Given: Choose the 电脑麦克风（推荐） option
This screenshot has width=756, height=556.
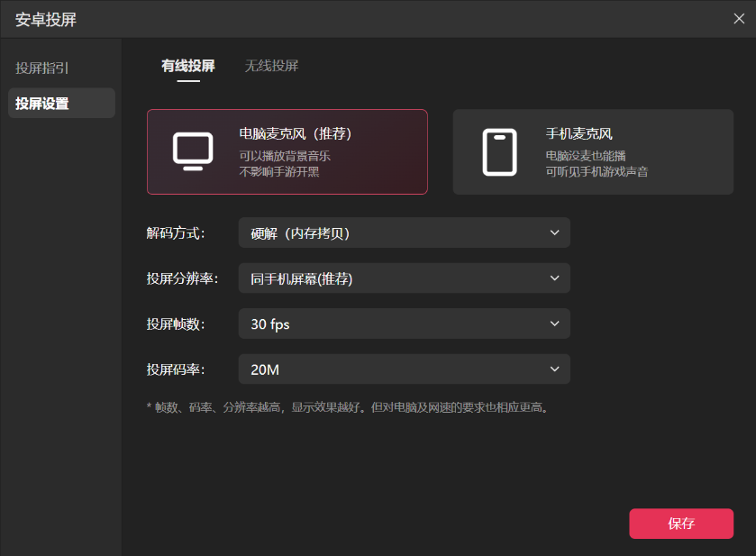Looking at the screenshot, I should pos(296,134).
